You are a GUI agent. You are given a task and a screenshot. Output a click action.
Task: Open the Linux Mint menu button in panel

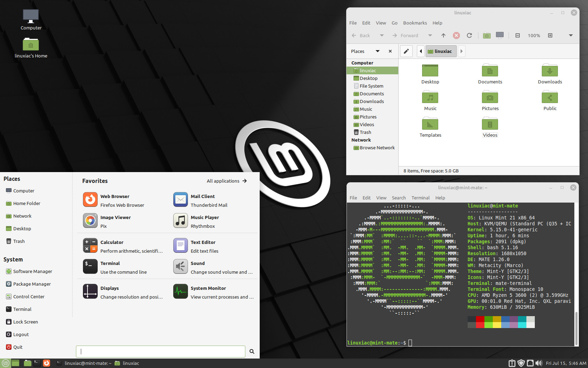(5, 363)
